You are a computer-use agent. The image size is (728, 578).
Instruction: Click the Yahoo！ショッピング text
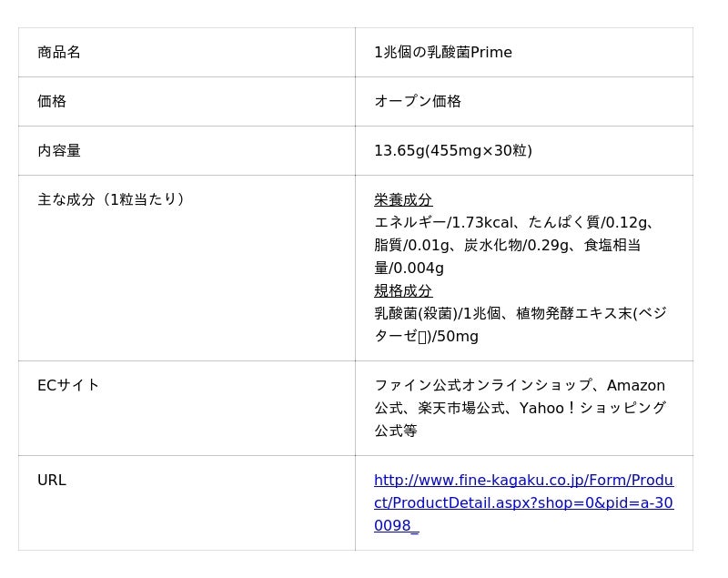pyautogui.click(x=592, y=408)
